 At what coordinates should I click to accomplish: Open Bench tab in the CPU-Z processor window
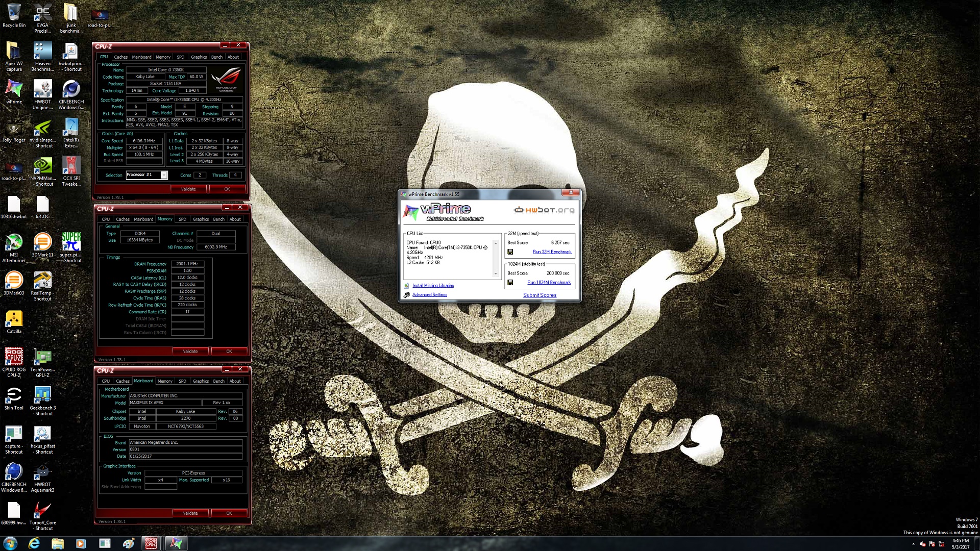pos(217,57)
